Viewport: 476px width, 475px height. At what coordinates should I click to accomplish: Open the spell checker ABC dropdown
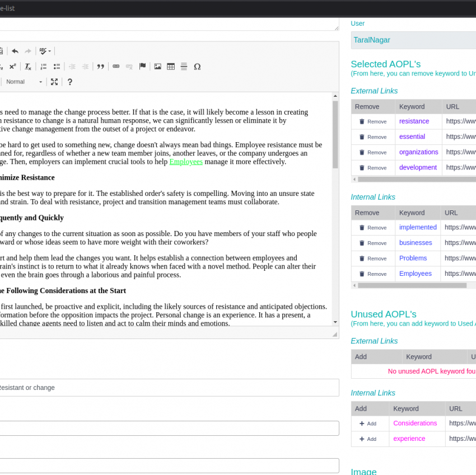click(45, 51)
